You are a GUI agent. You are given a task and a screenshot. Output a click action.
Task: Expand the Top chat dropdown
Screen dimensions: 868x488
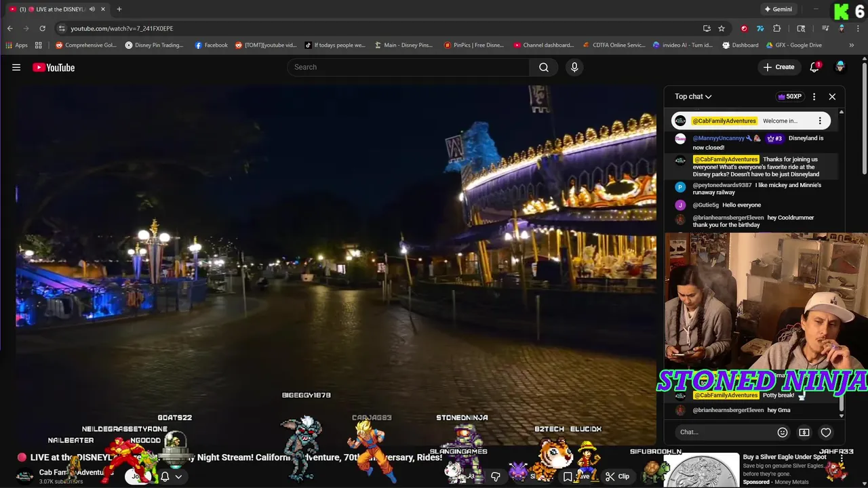pyautogui.click(x=693, y=96)
